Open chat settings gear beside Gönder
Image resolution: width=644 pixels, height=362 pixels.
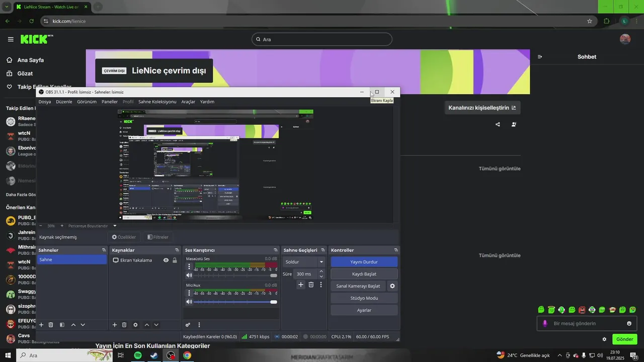coord(604,339)
